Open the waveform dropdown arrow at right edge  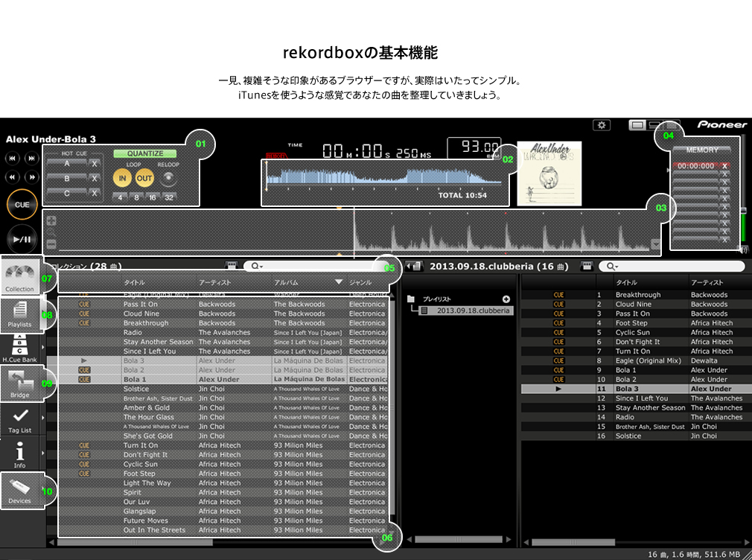click(x=656, y=244)
